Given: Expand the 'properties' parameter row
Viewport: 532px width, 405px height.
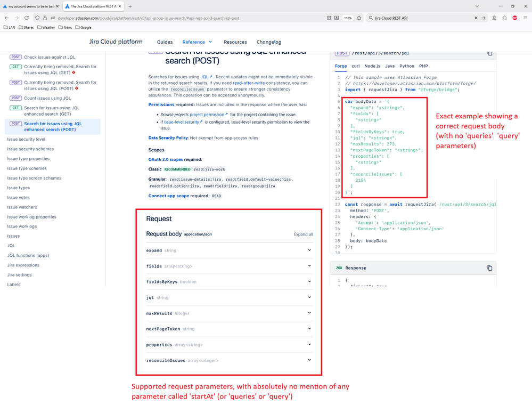Looking at the screenshot, I should 230,345.
